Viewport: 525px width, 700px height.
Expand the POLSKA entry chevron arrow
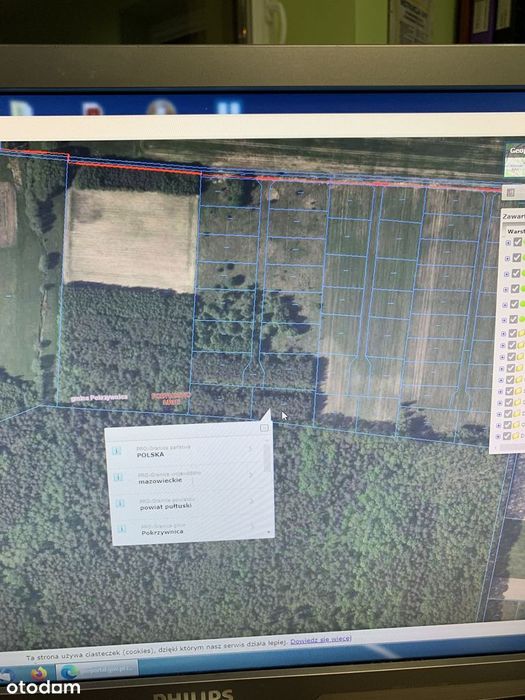pyautogui.click(x=250, y=449)
